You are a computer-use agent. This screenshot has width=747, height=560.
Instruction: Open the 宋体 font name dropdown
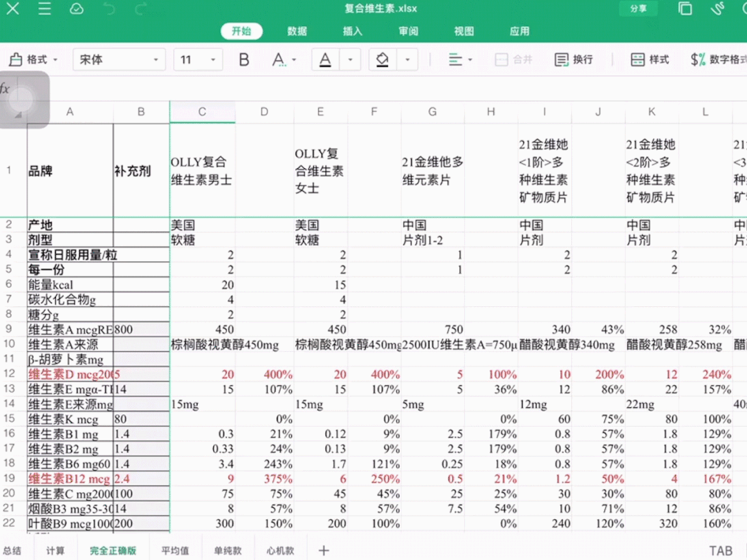click(119, 59)
